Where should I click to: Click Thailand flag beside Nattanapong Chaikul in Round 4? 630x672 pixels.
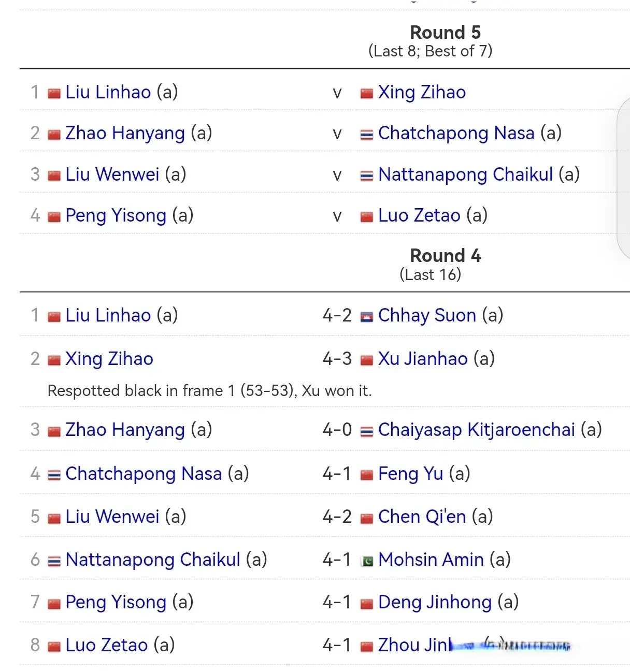(x=54, y=561)
